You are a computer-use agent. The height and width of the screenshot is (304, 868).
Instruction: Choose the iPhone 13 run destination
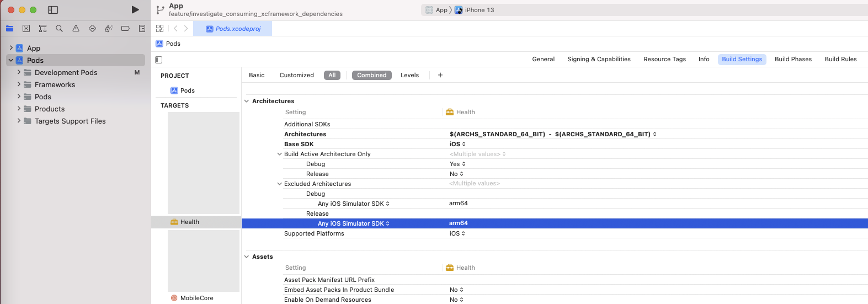click(475, 10)
